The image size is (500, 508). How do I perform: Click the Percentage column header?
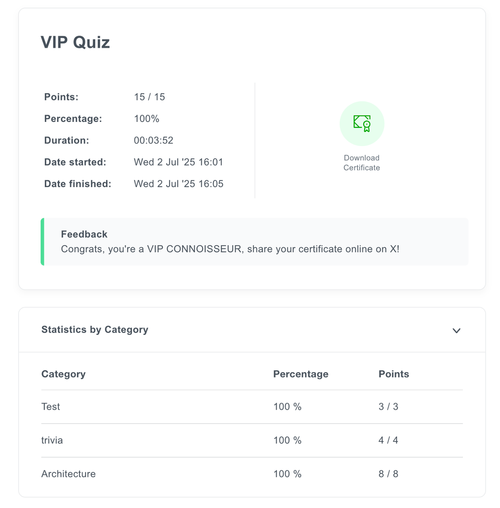click(x=301, y=374)
